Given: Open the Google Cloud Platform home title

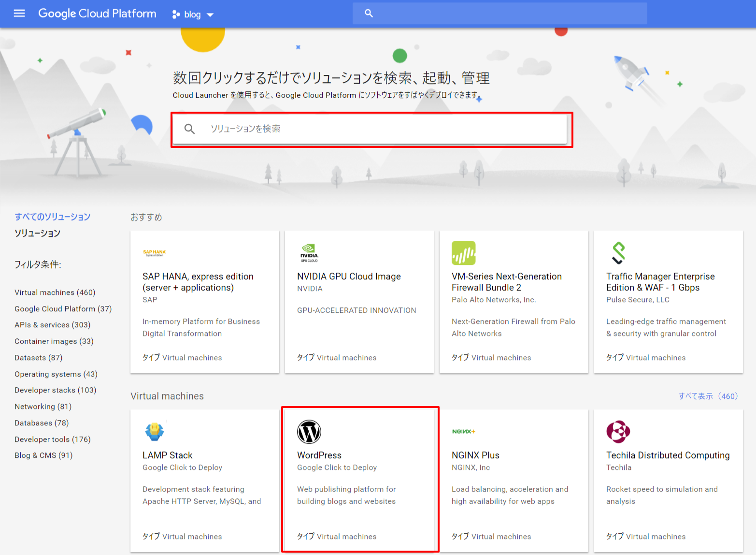Looking at the screenshot, I should pos(98,14).
